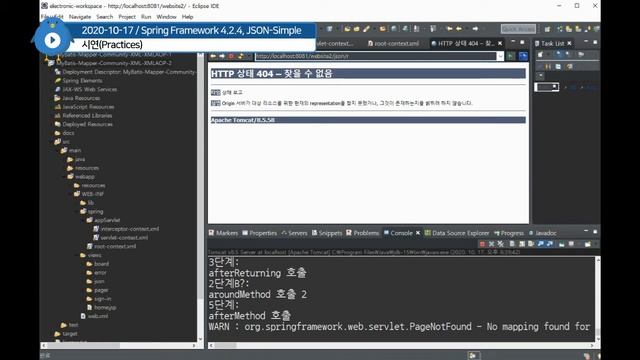This screenshot has height=360, width=640.
Task: Minimize the editor area
Action: coord(513,42)
